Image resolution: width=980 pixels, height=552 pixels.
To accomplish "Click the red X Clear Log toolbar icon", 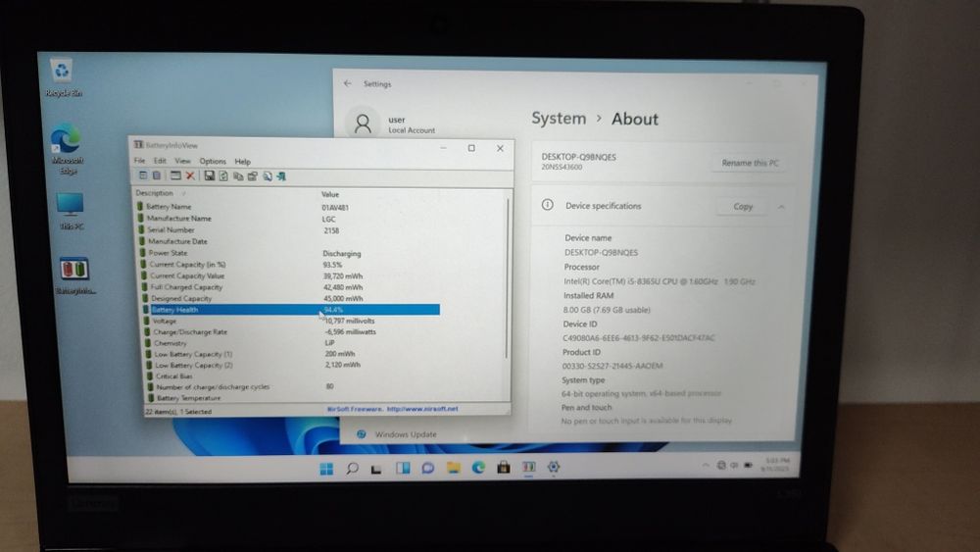I will click(x=190, y=176).
